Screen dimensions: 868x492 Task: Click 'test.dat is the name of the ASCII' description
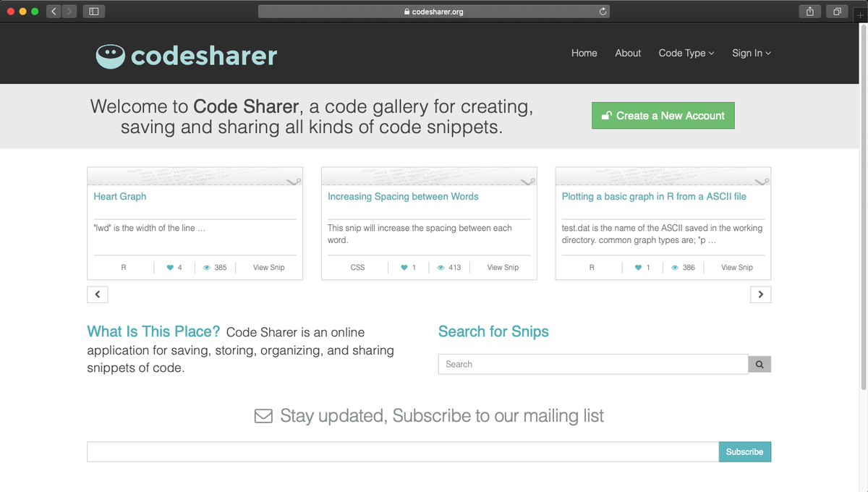click(x=662, y=234)
